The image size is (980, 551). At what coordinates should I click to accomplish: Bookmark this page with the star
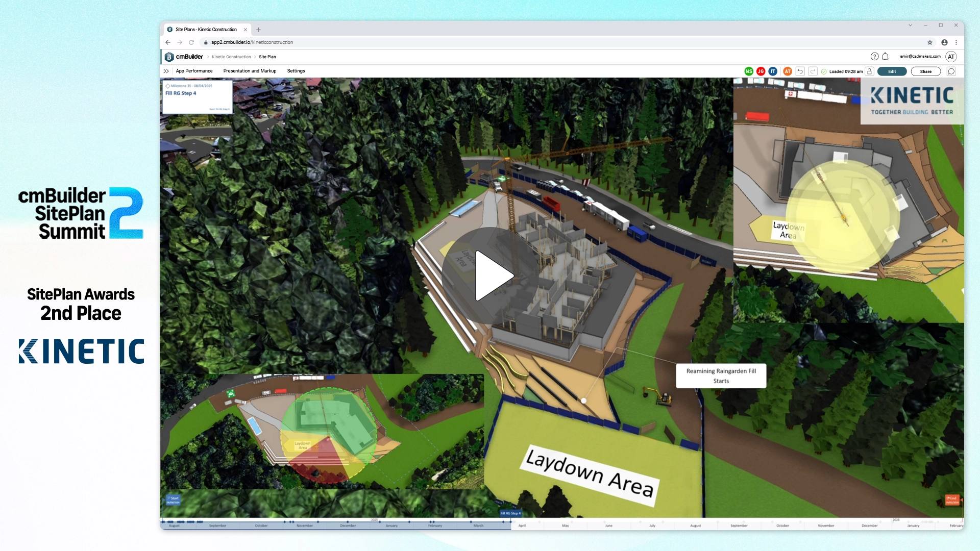coord(930,42)
